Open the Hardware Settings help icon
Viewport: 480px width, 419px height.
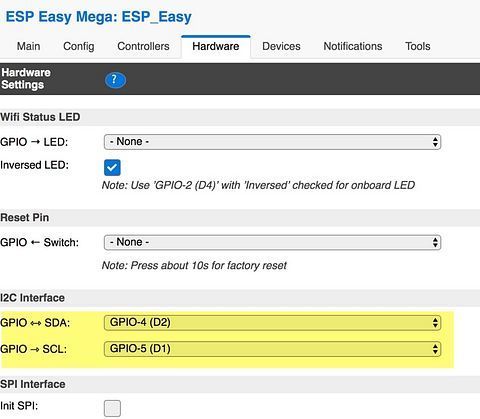click(115, 80)
